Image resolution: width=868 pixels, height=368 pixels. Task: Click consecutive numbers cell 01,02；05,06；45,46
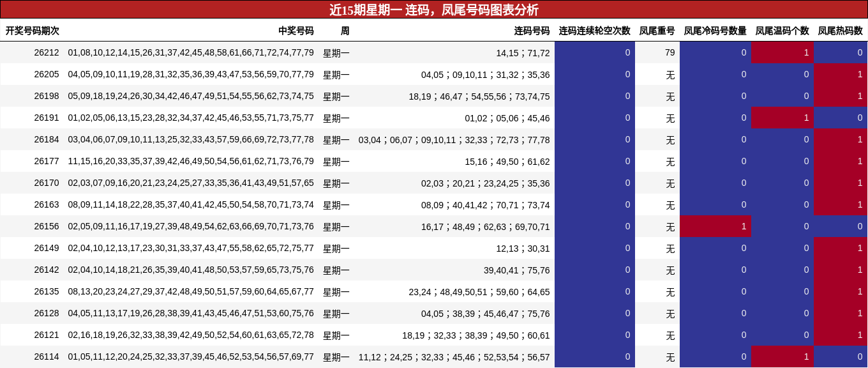point(507,118)
